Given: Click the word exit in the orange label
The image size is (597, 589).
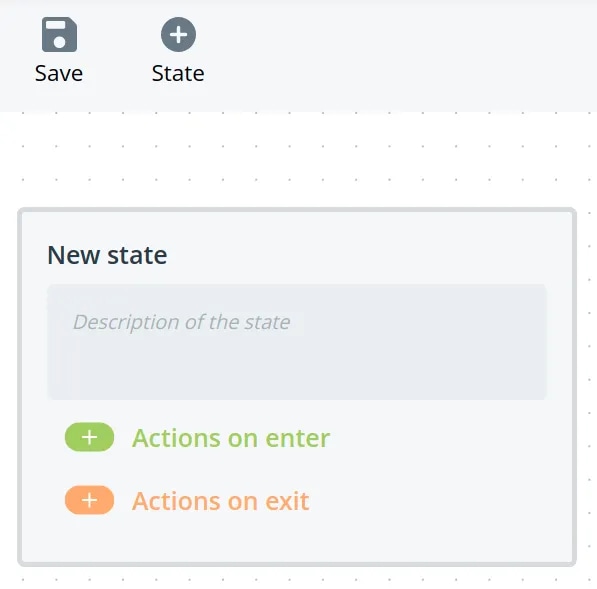Looking at the screenshot, I should coord(287,501).
